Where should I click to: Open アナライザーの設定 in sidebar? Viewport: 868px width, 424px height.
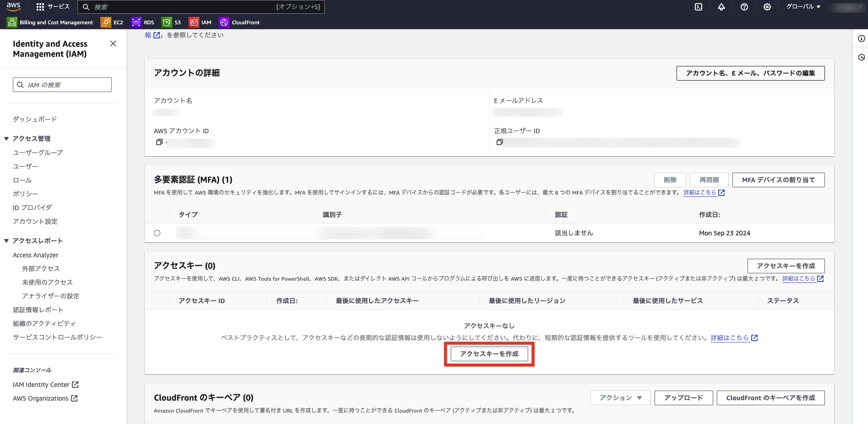[50, 296]
